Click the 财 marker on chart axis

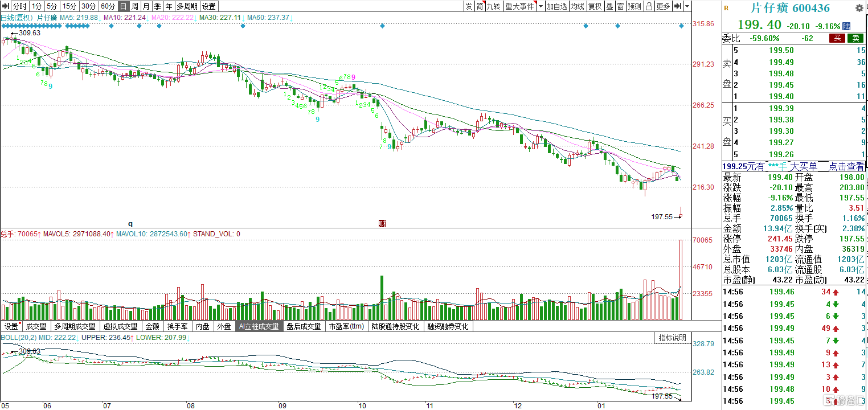pos(383,224)
